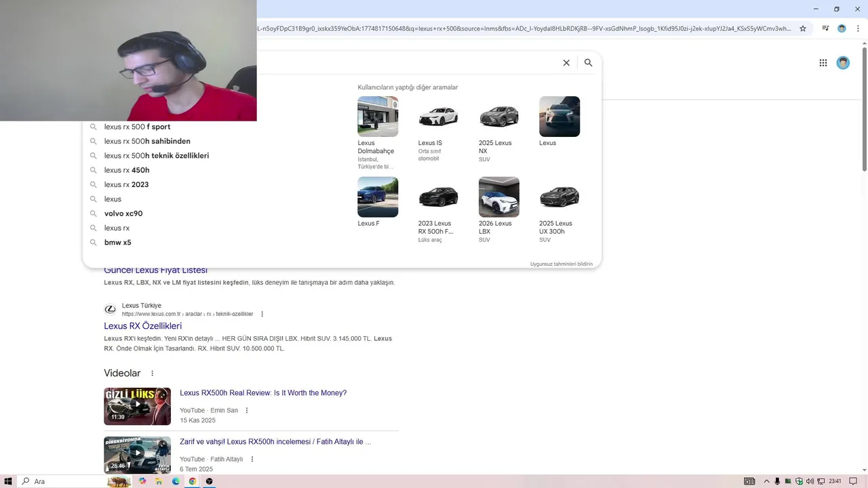Open the 2025 Lexus UX 300h thumbnail
Viewport: 868px width, 488px height.
559,197
